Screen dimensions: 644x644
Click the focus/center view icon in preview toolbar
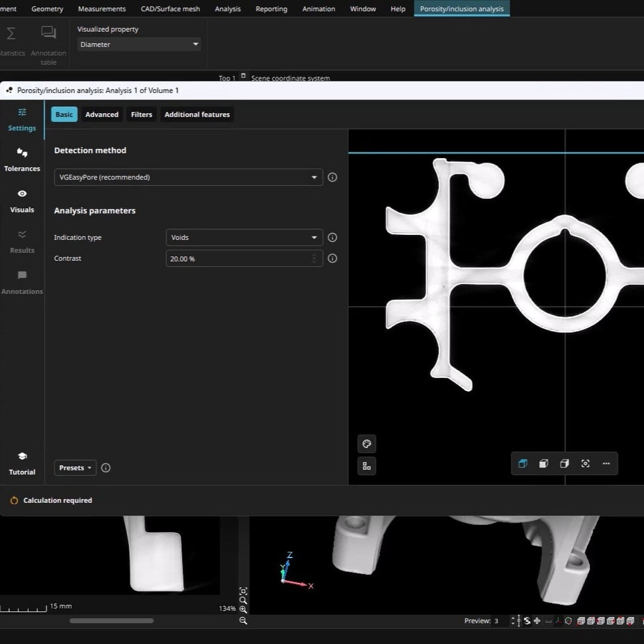coord(585,463)
